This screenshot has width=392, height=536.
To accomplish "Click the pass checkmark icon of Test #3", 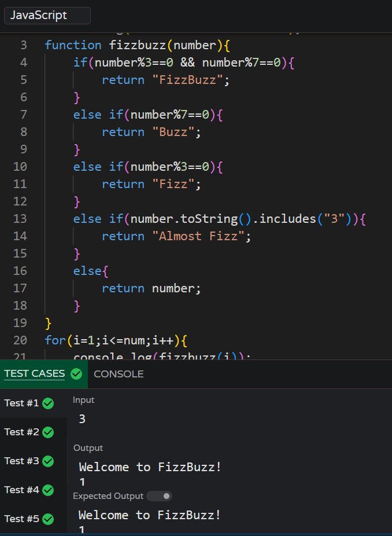I will point(48,461).
